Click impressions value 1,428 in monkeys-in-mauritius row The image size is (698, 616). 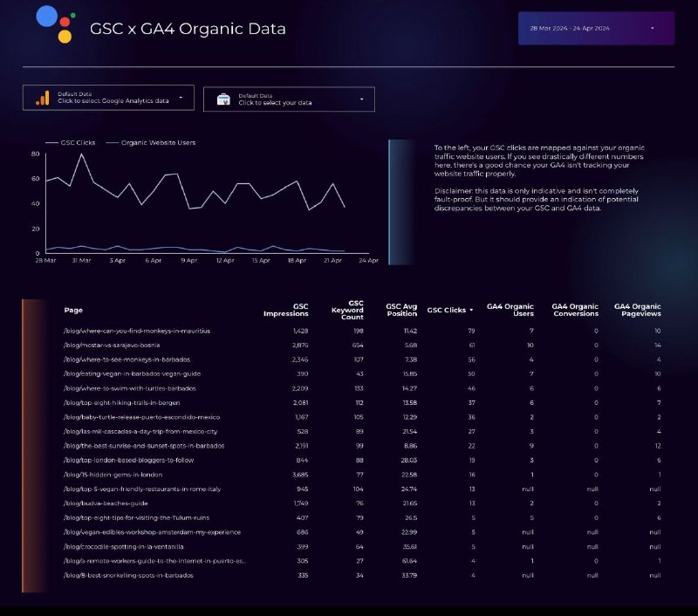coord(300,331)
